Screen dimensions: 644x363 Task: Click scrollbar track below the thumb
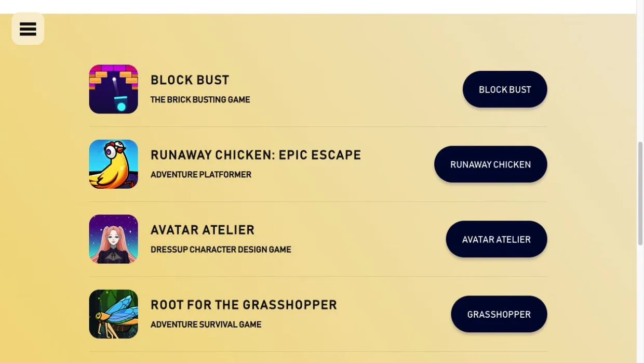pyautogui.click(x=640, y=304)
